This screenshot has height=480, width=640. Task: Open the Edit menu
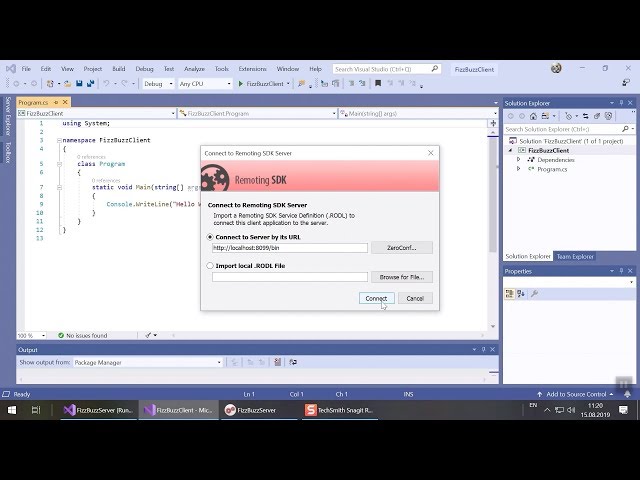tap(46, 69)
